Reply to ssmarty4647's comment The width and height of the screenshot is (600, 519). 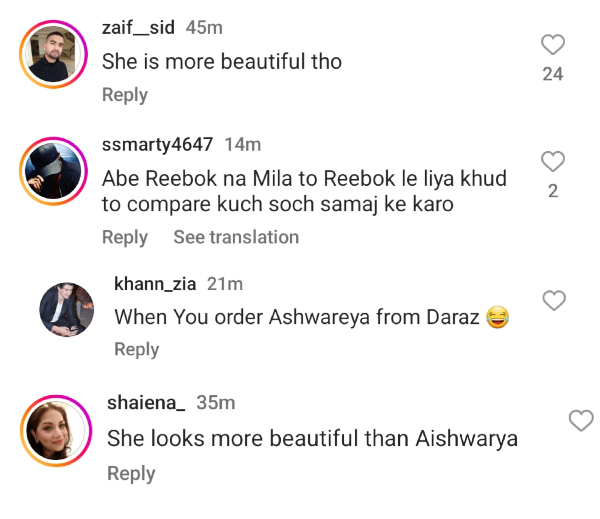pos(125,237)
